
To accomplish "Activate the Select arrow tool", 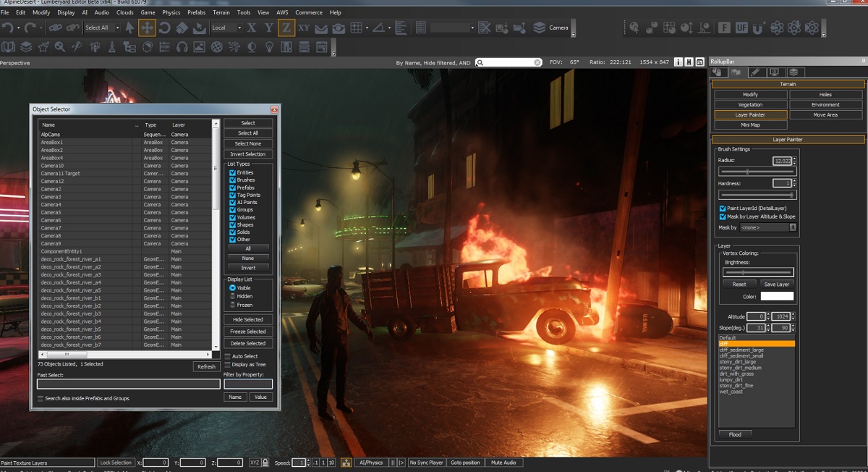I will [129, 28].
